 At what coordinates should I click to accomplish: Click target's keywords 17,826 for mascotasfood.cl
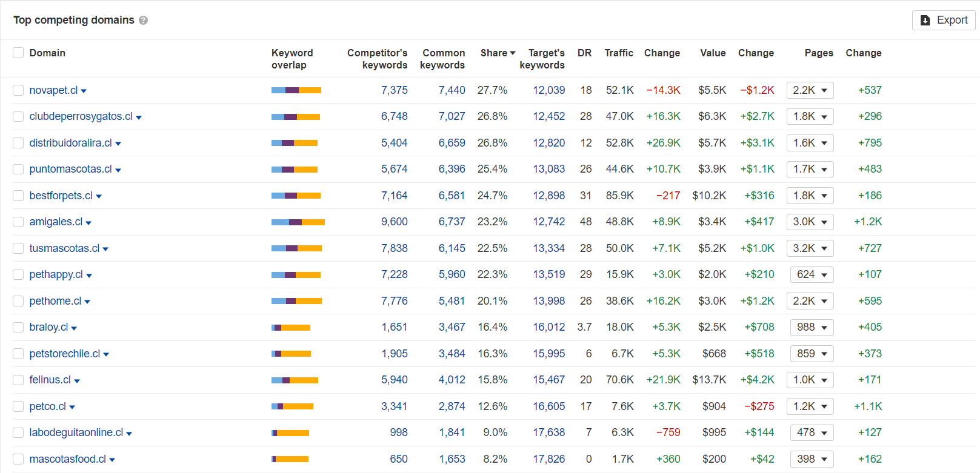[x=549, y=459]
